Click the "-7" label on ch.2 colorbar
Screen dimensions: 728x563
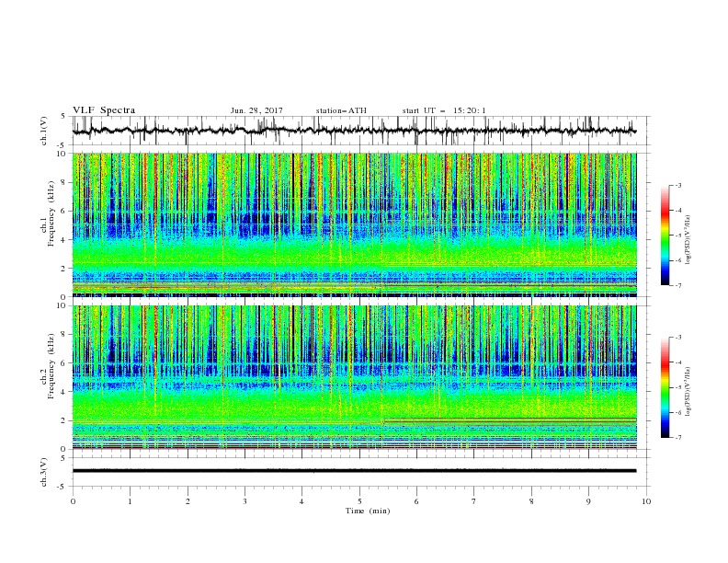coord(678,438)
